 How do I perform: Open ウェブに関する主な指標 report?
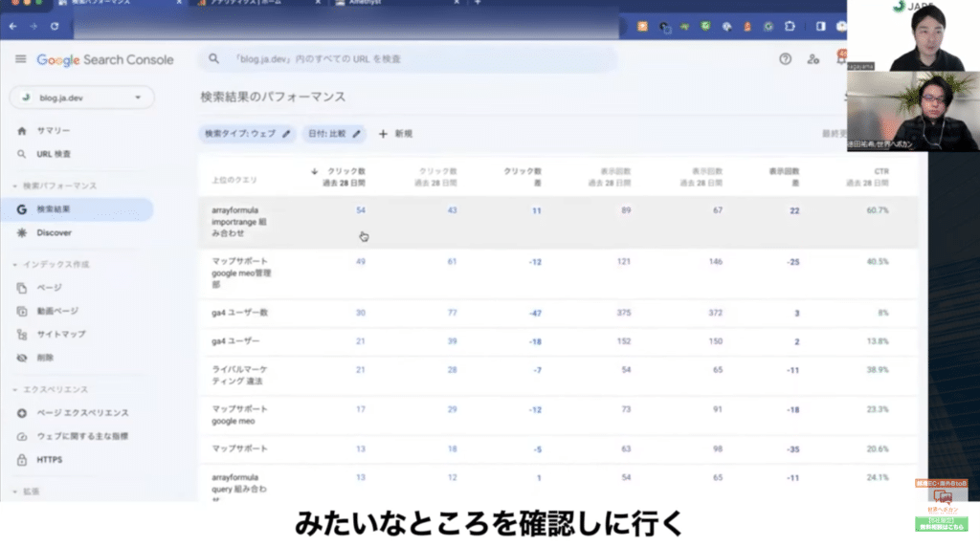tap(82, 436)
